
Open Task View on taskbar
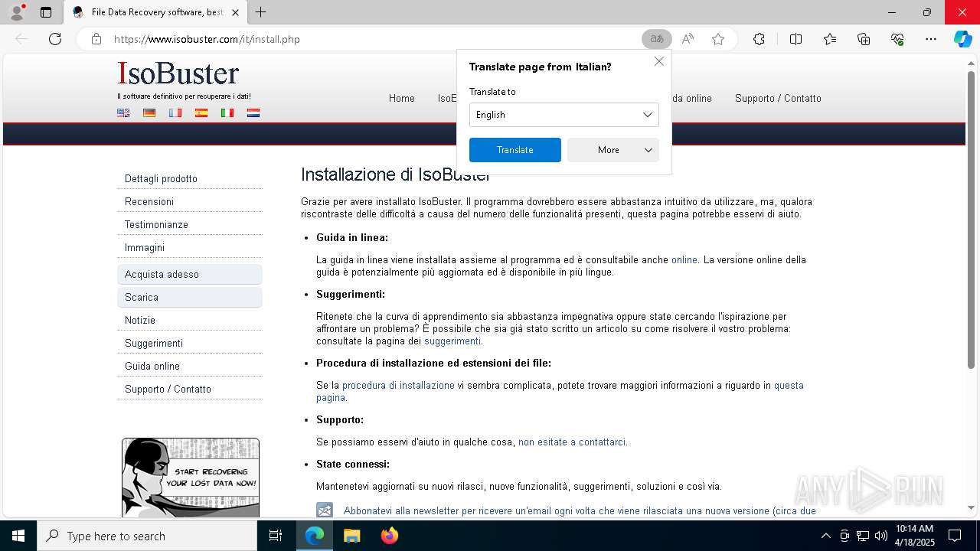click(x=276, y=536)
